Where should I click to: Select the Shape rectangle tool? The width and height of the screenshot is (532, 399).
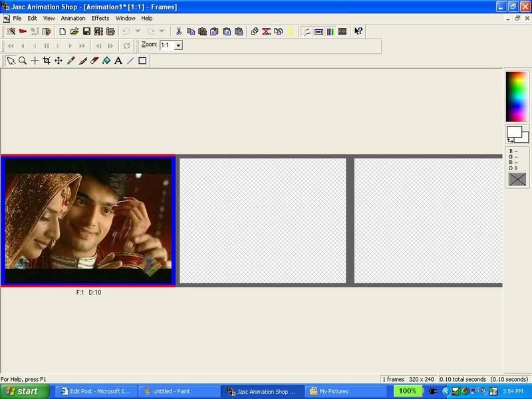(142, 61)
